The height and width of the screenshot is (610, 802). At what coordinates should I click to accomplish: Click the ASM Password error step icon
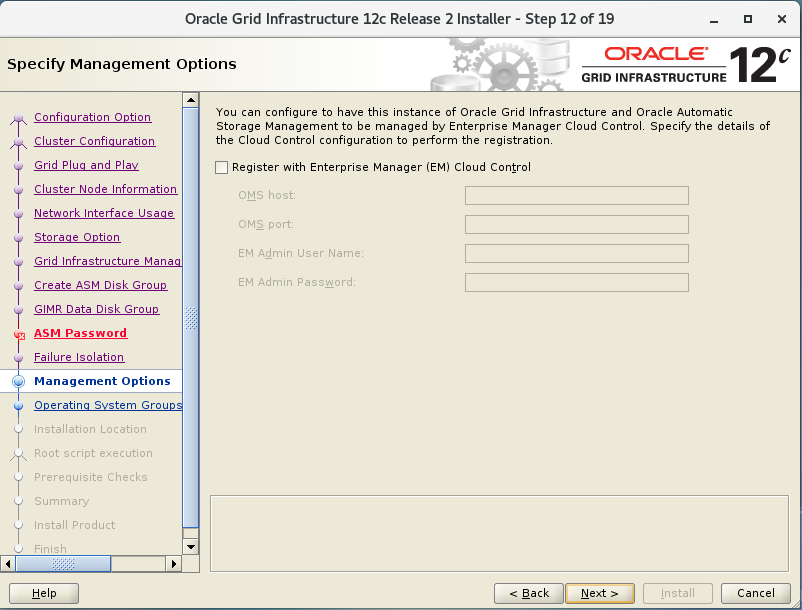[19, 335]
